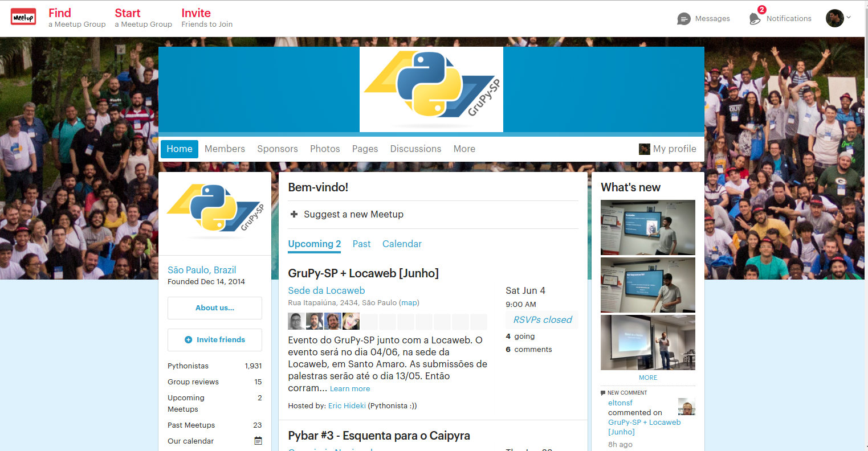Click Founded Dec 14, 2014 text

206,281
